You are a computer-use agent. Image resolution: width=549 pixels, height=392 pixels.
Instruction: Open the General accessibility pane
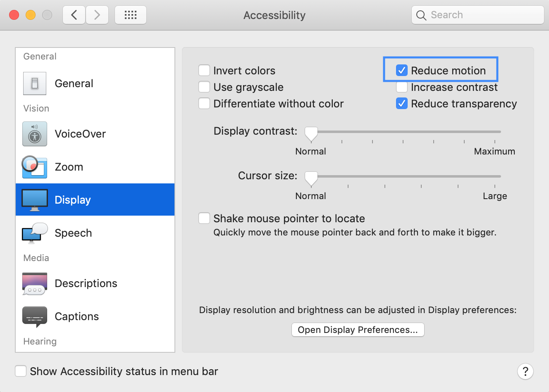(x=95, y=83)
